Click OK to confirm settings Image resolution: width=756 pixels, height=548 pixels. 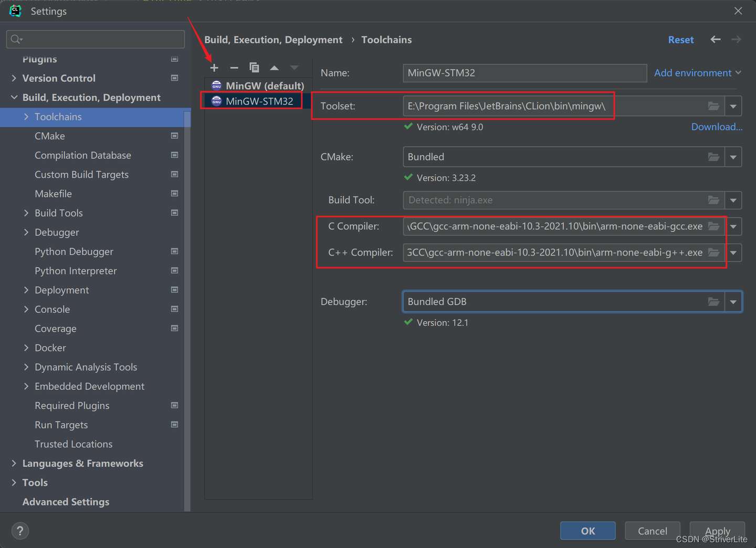[x=588, y=531]
